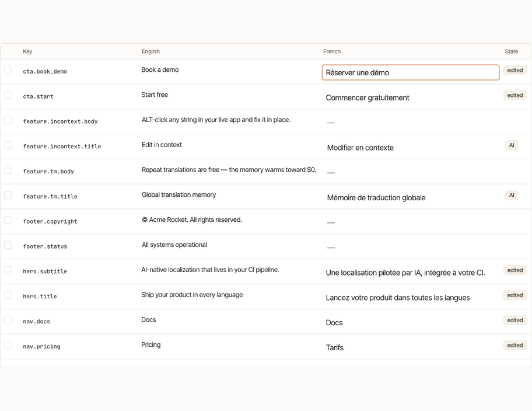Select checkbox for feature.incontext.body row
The image size is (532, 411).
click(x=8, y=120)
